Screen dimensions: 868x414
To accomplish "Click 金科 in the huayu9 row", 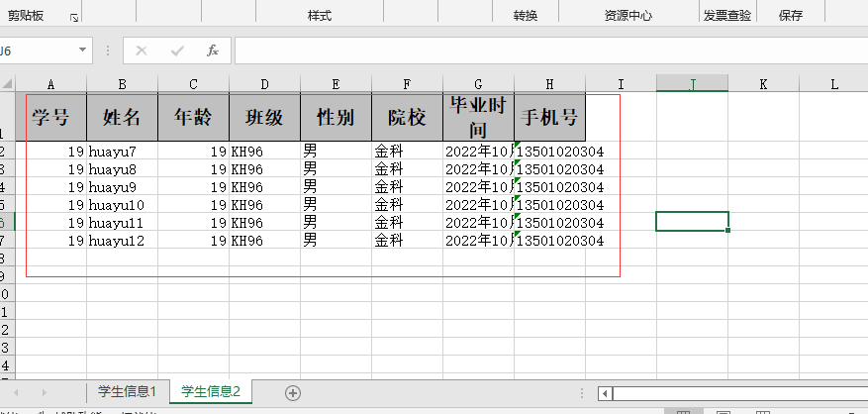I will tap(407, 186).
